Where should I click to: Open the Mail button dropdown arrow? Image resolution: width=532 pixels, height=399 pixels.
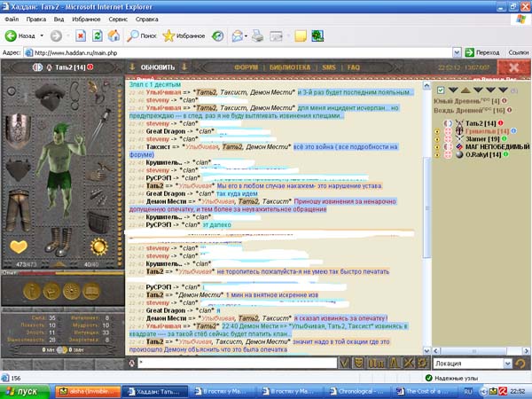[x=246, y=35]
